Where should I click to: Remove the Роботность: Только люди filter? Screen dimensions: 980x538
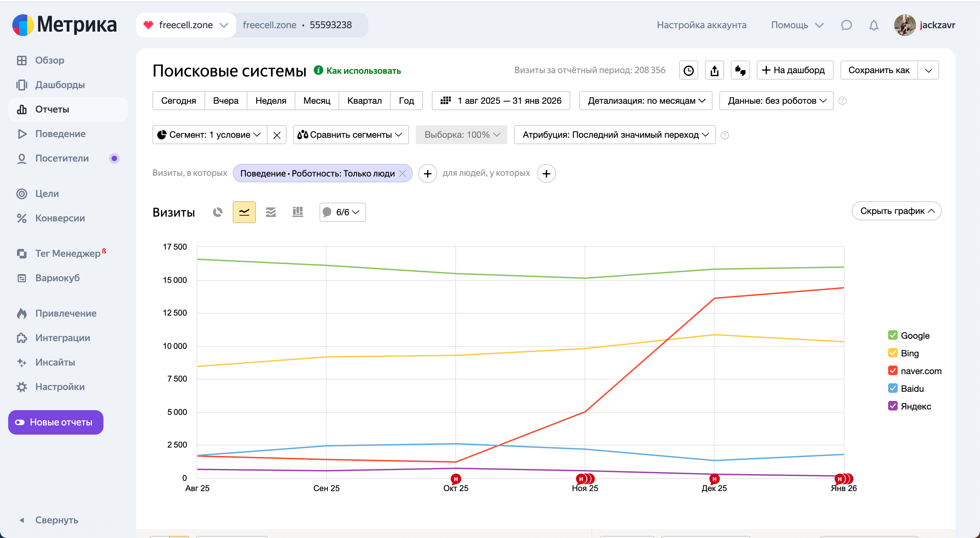[x=403, y=173]
